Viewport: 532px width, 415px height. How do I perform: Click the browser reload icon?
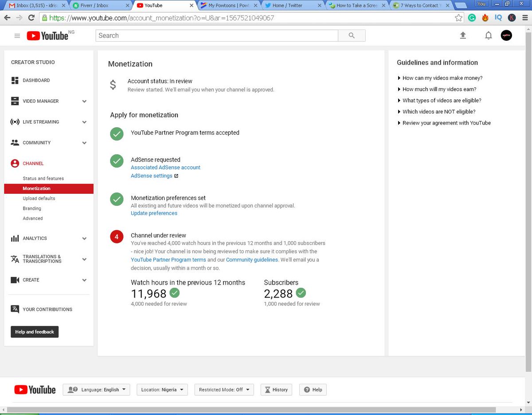(31, 18)
